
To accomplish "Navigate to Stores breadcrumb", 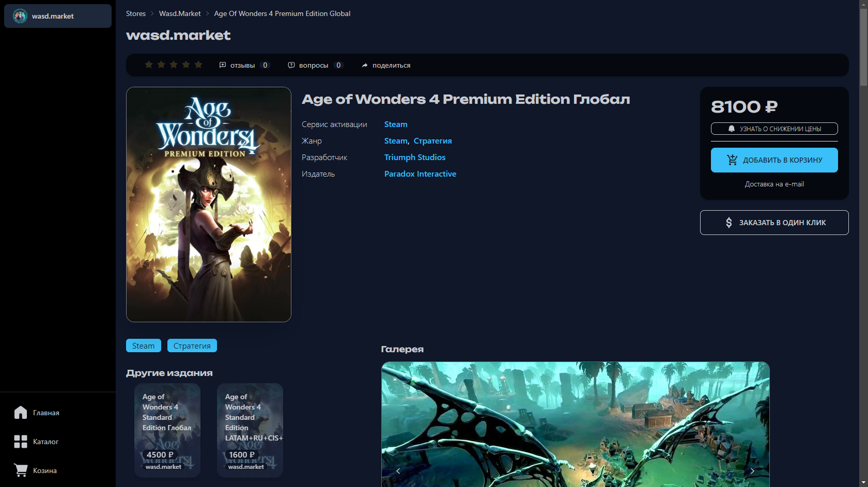I will click(x=136, y=13).
